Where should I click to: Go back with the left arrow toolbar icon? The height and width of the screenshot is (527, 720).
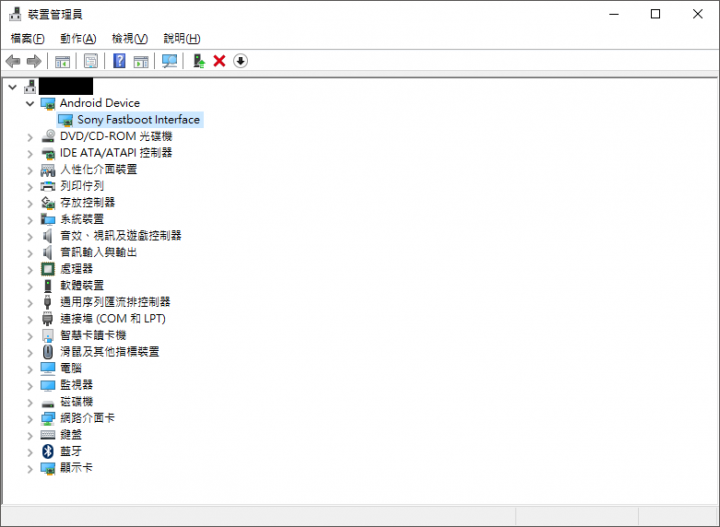[13, 61]
